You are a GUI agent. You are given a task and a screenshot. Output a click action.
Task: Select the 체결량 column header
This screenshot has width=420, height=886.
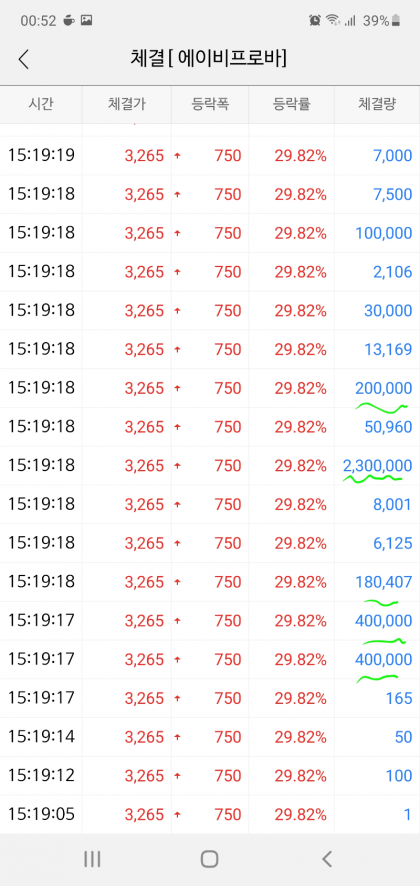click(377, 104)
